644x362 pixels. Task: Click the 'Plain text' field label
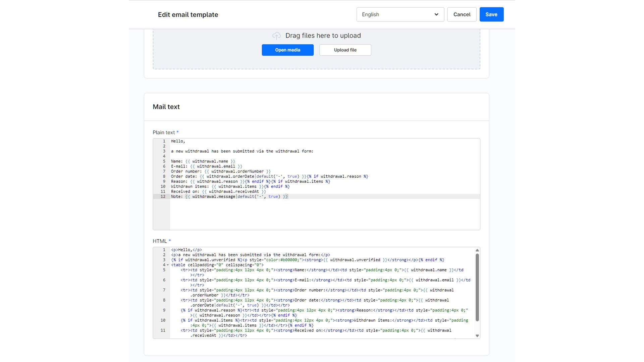tap(164, 132)
